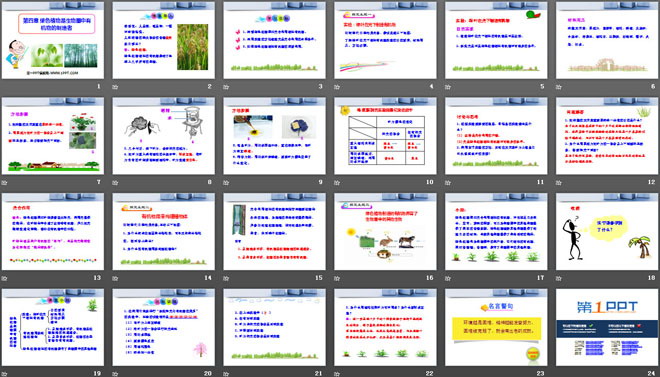This screenshot has width=660, height=377.
Task: Click the animation star icon under slide 10
Action: pos(337,183)
